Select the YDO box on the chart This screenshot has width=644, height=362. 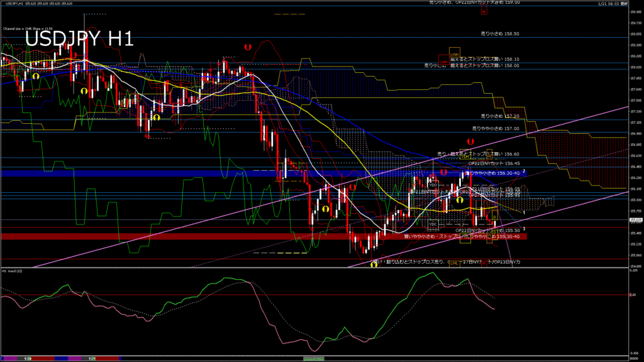coord(433,185)
